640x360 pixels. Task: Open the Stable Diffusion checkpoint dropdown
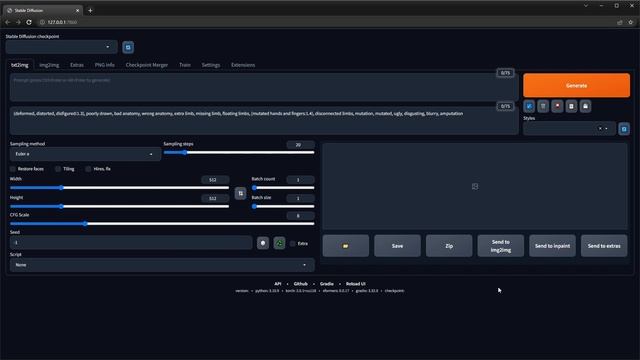(x=62, y=47)
